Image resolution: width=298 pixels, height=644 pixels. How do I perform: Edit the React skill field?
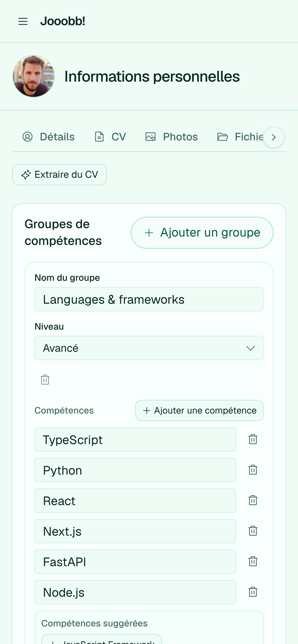click(x=135, y=501)
